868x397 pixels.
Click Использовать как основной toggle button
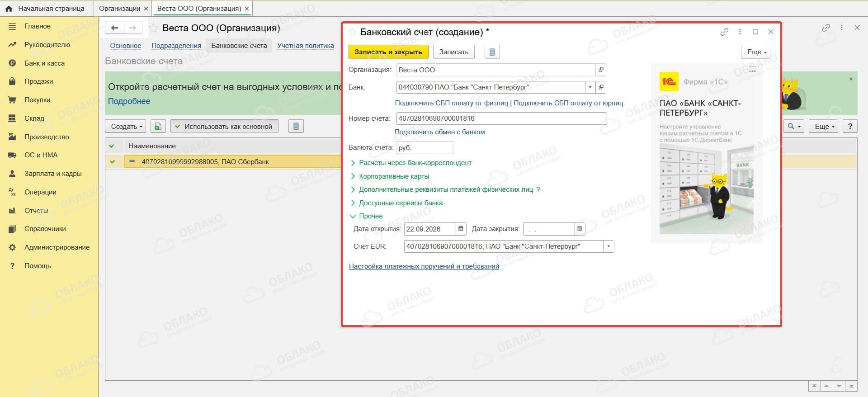pyautogui.click(x=224, y=127)
